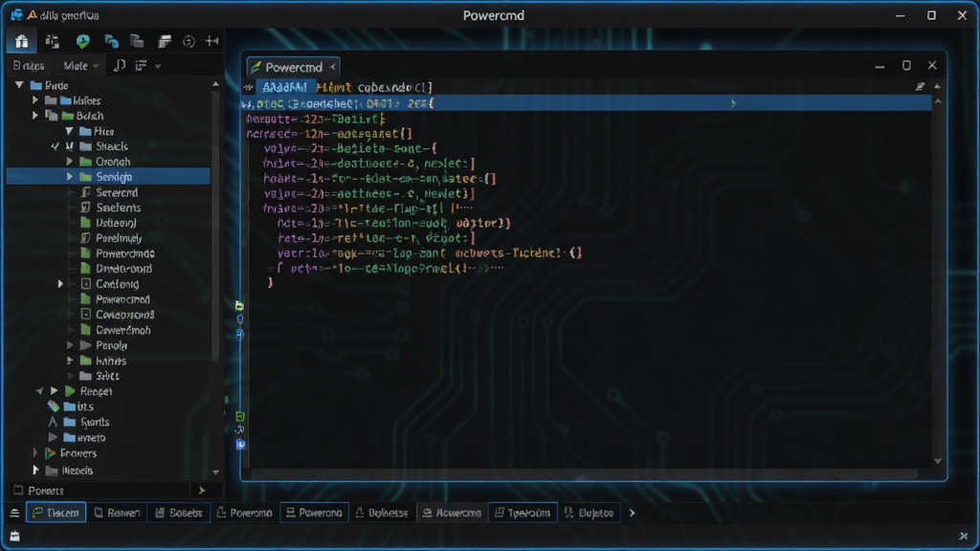Click the Ponects field below the tree
This screenshot has height=551, width=980.
(100, 491)
